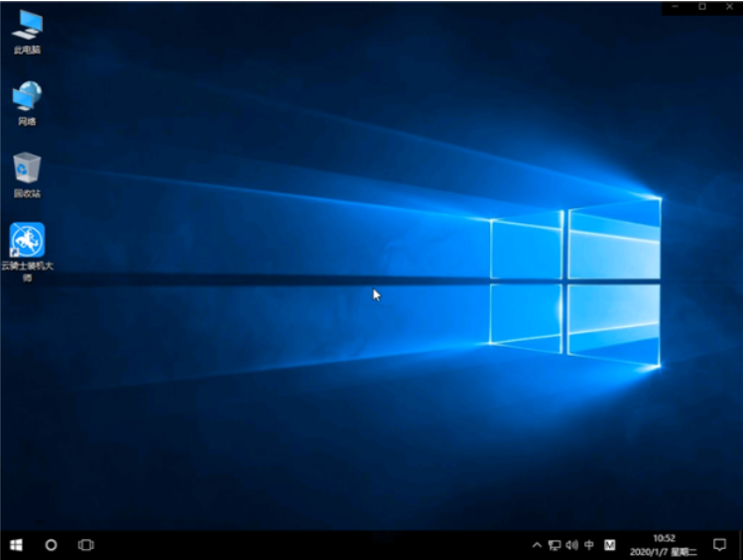
Task: Expand the hidden tray icons chevron
Action: pyautogui.click(x=537, y=545)
